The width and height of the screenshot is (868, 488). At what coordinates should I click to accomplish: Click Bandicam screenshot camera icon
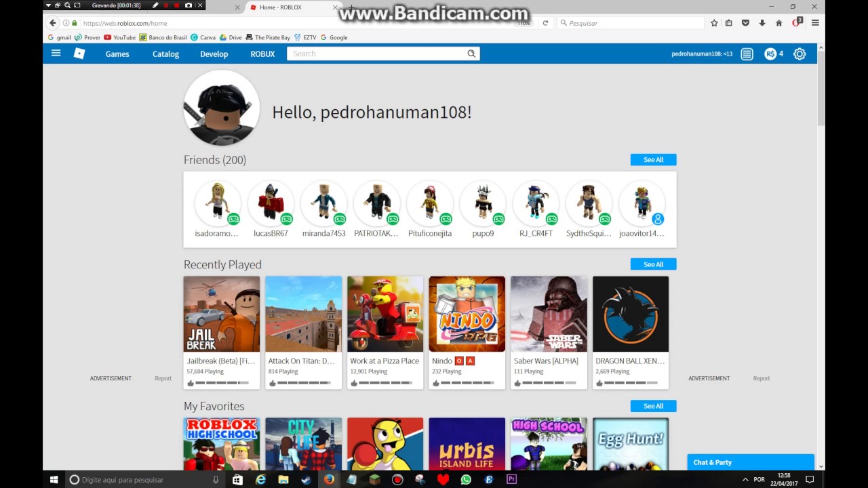pos(189,5)
